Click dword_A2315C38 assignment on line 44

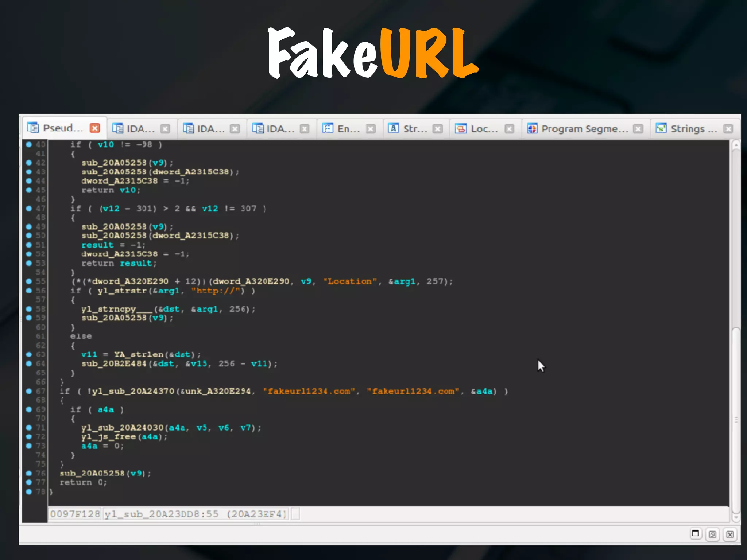point(135,181)
